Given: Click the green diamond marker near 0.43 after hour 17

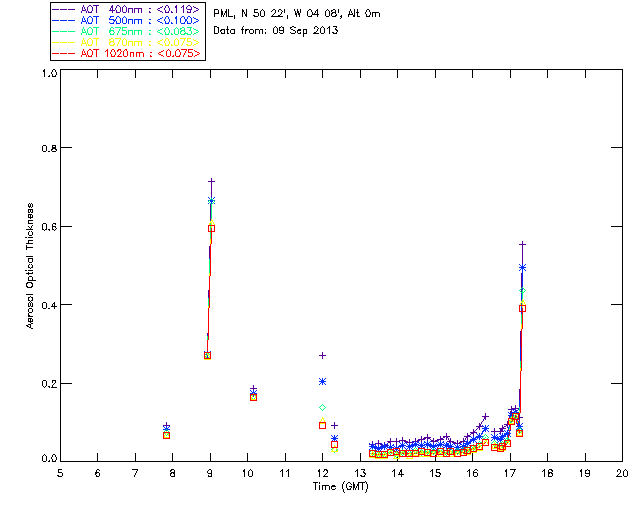Looking at the screenshot, I should pos(522,291).
